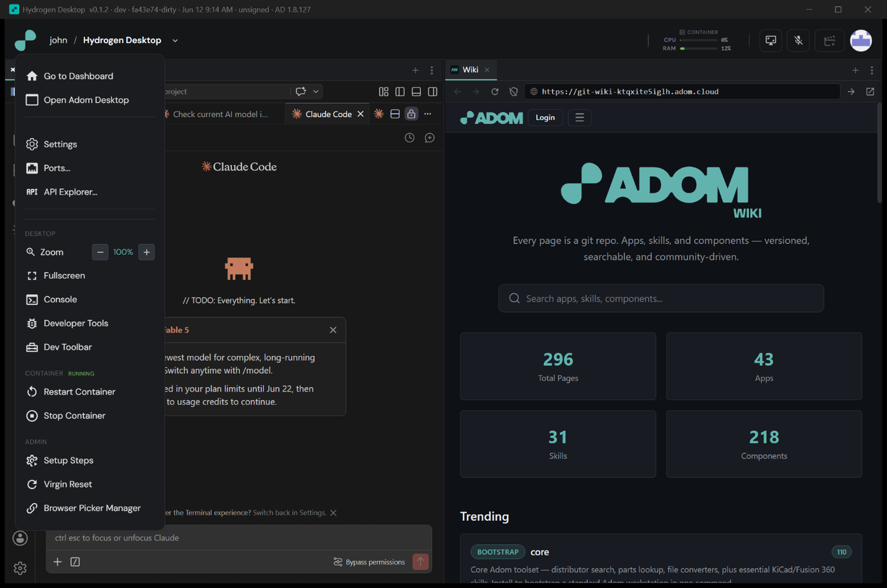
Task: Toggle the Dev Toolbar menu item
Action: pos(90,347)
